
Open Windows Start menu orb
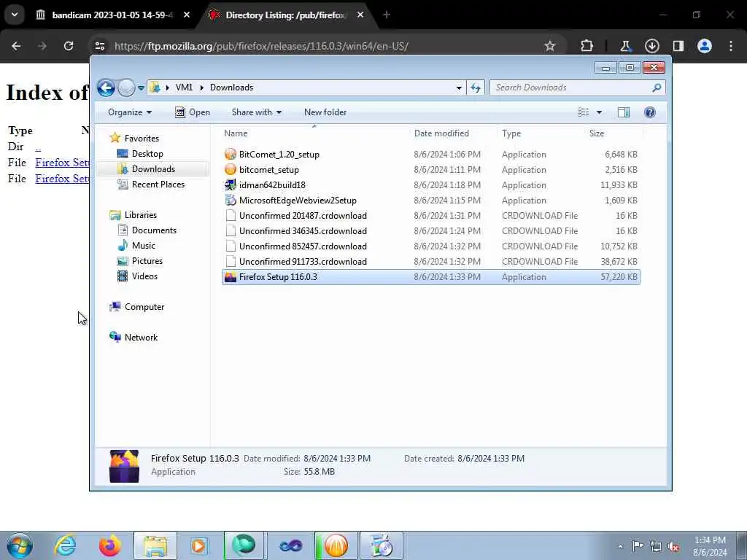20,545
